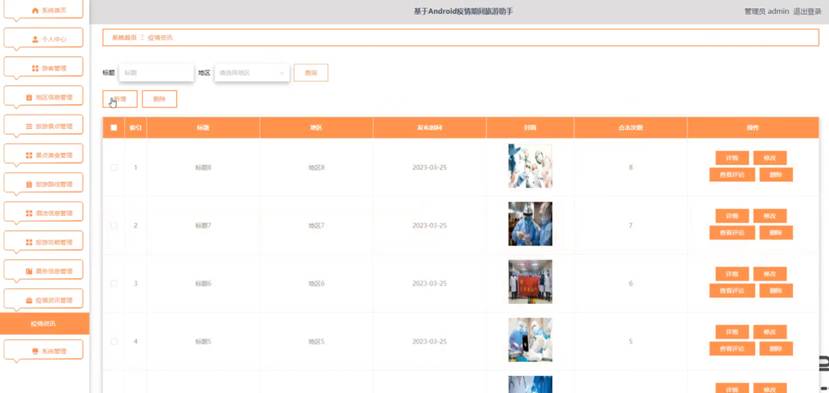Tick the select-all checkbox in the table header

114,127
